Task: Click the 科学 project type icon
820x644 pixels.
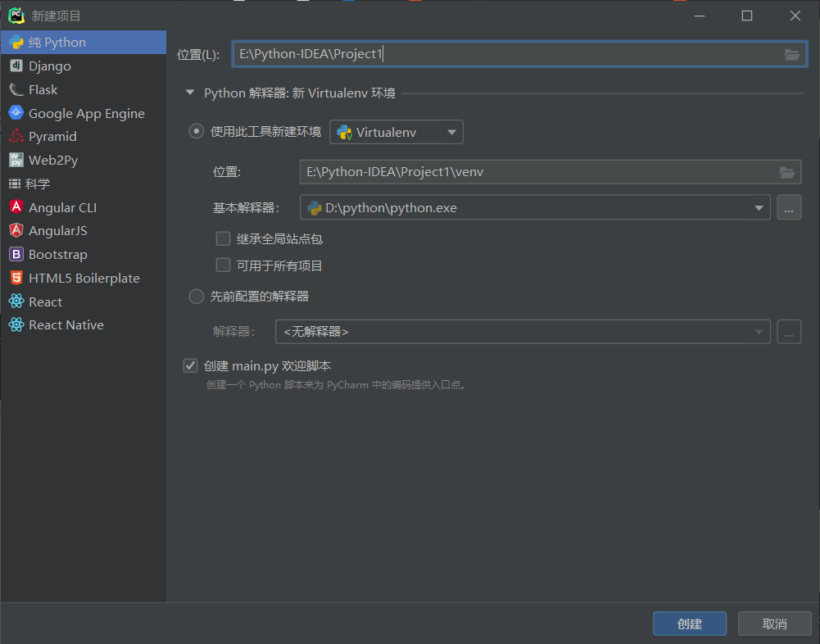Action: click(x=15, y=184)
